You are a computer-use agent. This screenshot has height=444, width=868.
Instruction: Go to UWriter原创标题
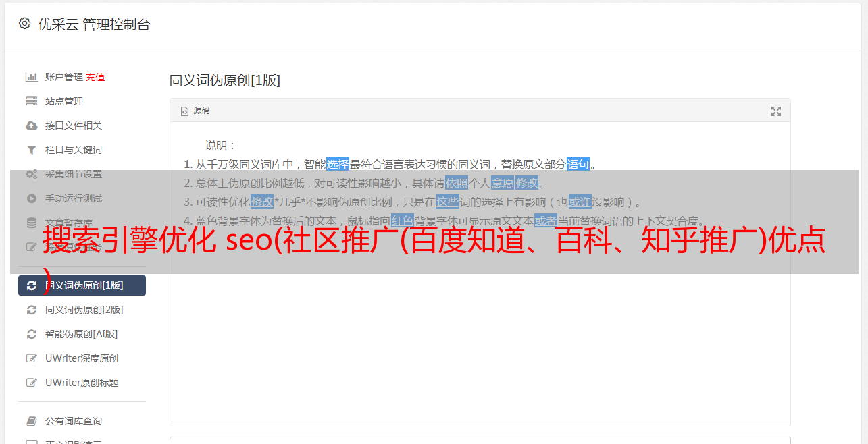pos(82,383)
